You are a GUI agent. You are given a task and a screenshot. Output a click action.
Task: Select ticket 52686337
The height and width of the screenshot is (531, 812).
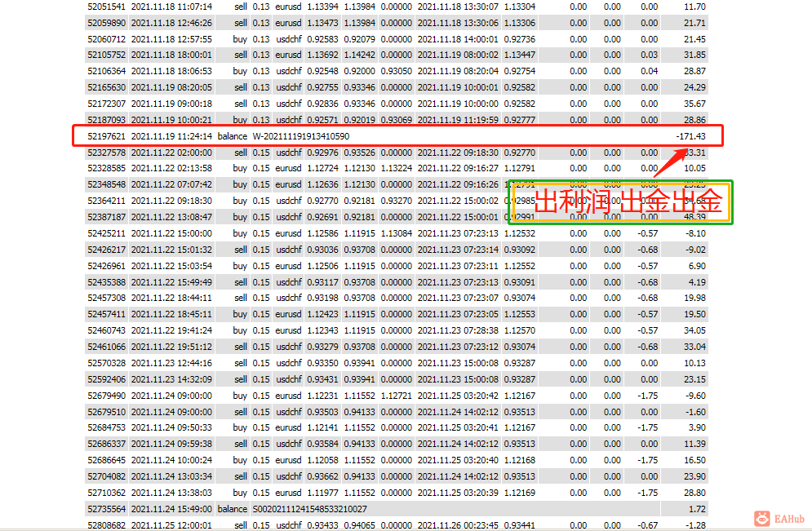[106, 444]
